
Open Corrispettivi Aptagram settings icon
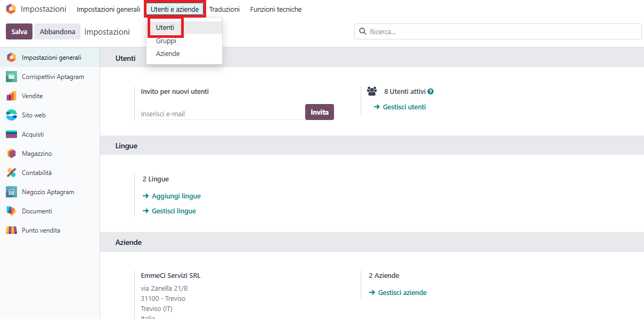(x=11, y=77)
